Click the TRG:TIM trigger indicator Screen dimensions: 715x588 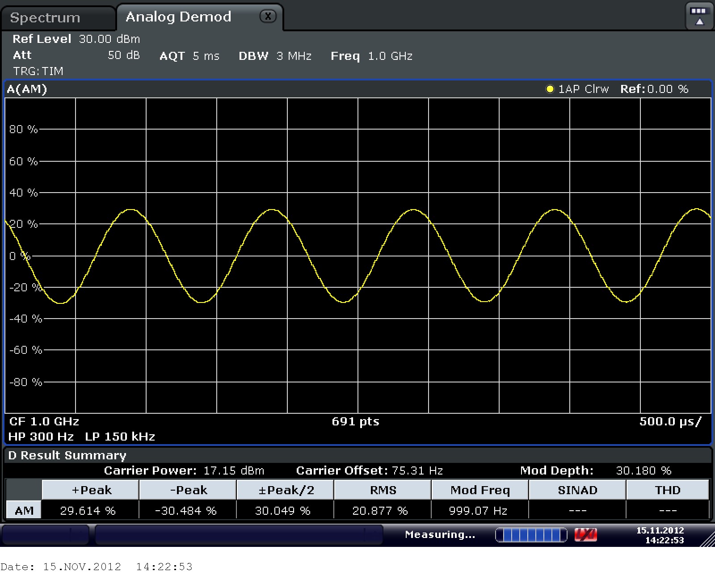point(38,71)
